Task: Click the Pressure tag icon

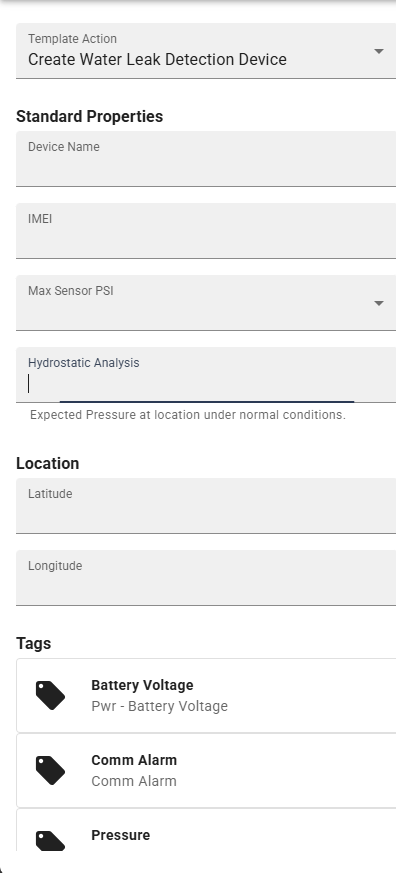Action: (x=51, y=841)
